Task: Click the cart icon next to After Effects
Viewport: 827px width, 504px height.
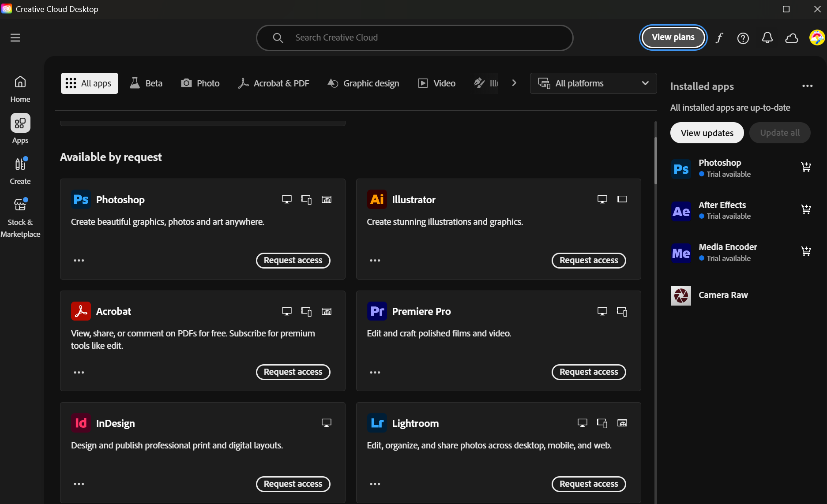Action: click(x=806, y=209)
